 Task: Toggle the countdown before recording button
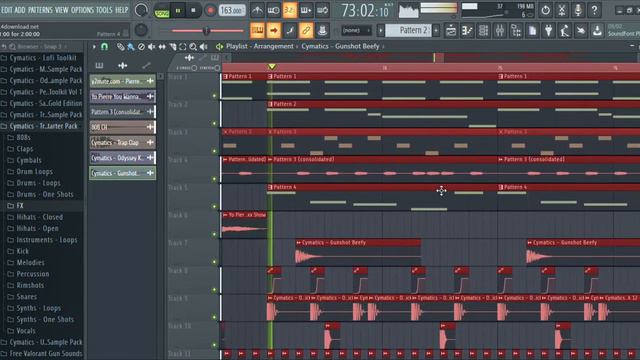289,10
